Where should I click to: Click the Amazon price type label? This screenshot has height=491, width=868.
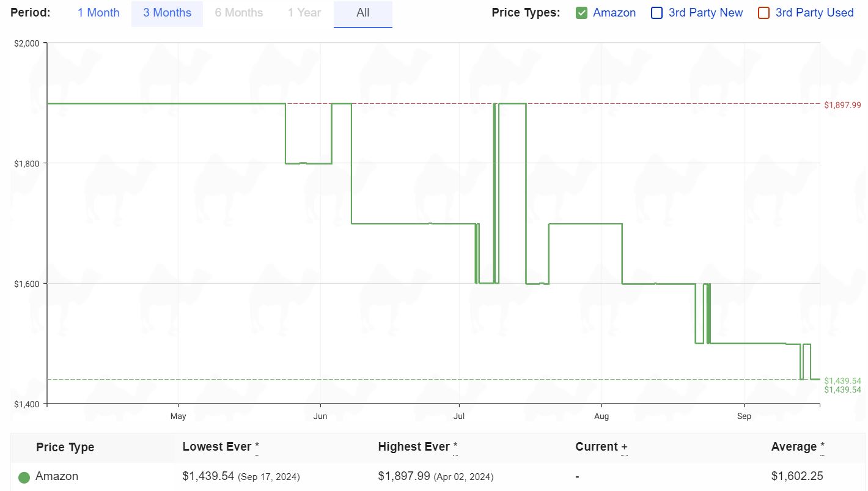click(614, 13)
